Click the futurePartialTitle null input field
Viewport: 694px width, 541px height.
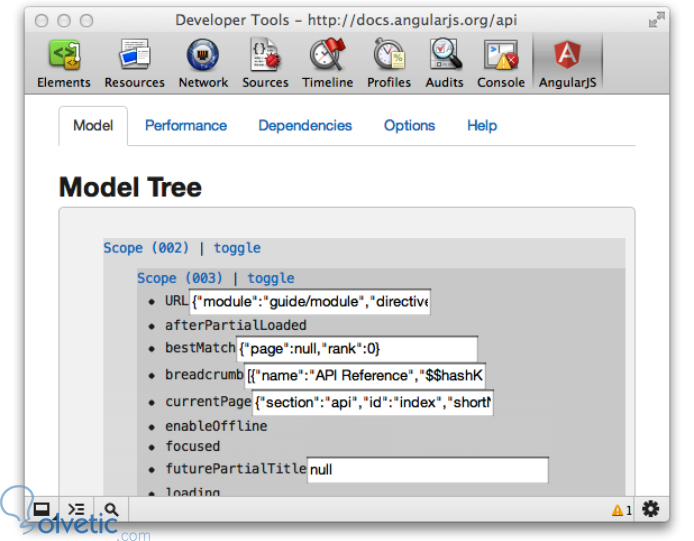coord(428,470)
